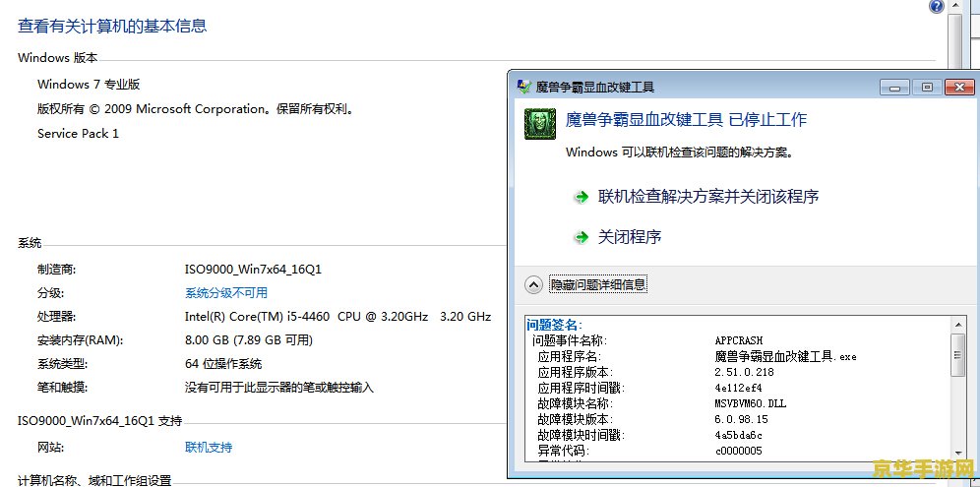
Task: Select timestamp value 4e112ef4
Action: pos(739,388)
